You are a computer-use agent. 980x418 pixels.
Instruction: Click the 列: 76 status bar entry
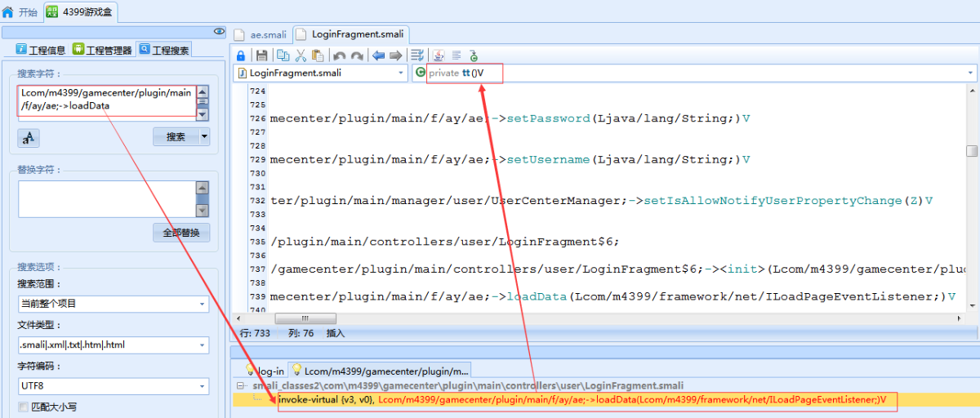click(301, 333)
